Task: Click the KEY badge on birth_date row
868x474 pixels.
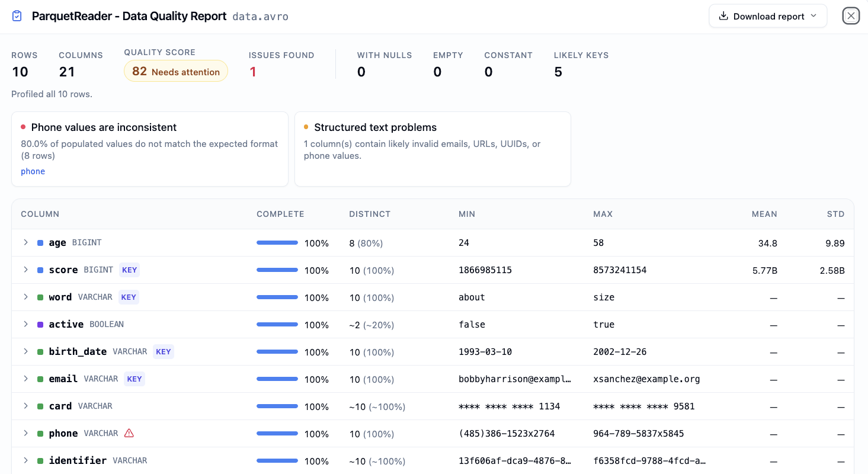Action: pyautogui.click(x=164, y=352)
